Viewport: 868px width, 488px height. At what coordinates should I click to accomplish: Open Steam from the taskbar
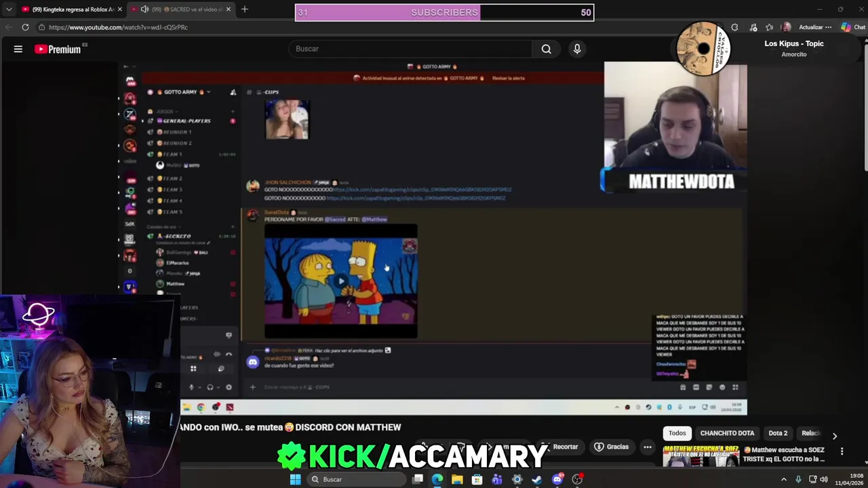tap(537, 479)
